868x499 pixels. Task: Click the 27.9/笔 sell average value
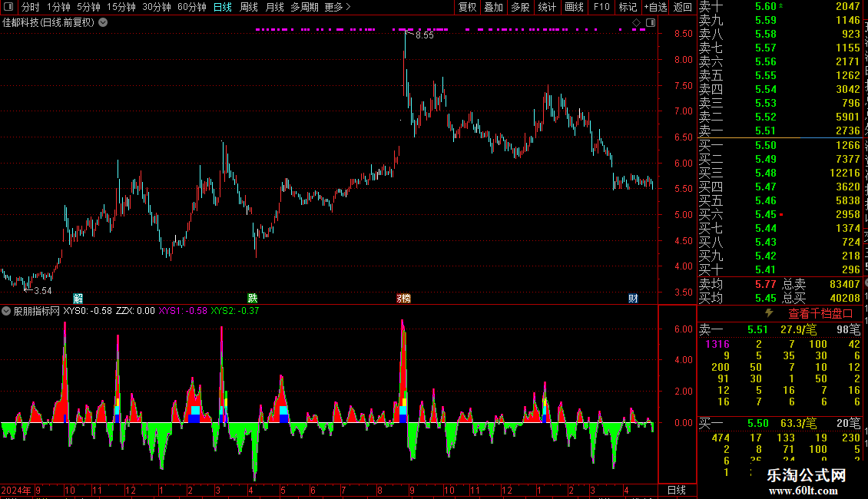click(798, 329)
